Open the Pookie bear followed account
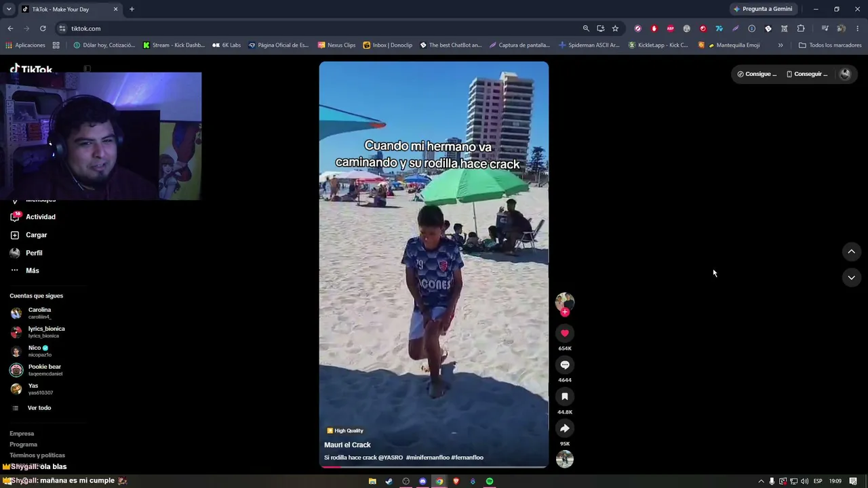868x488 pixels. coord(46,370)
